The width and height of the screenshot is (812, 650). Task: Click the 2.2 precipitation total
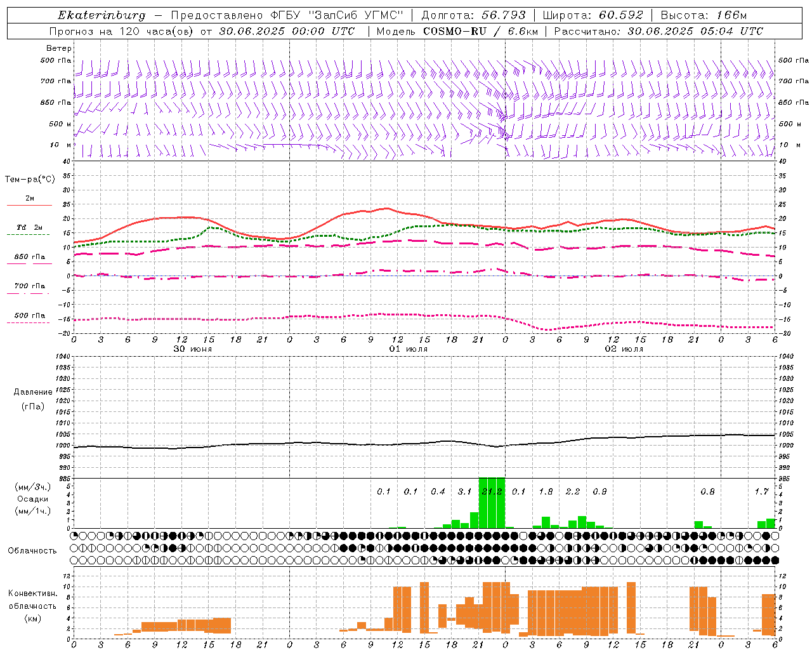(x=572, y=492)
